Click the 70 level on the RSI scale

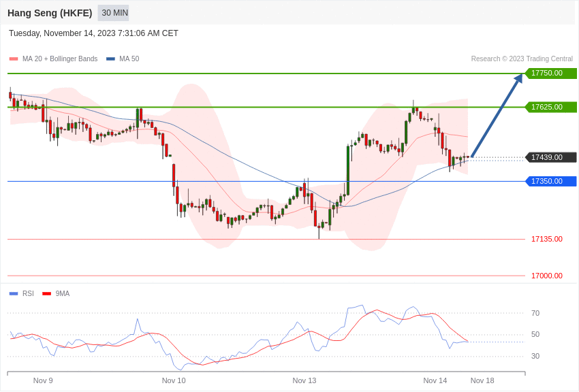click(x=535, y=313)
